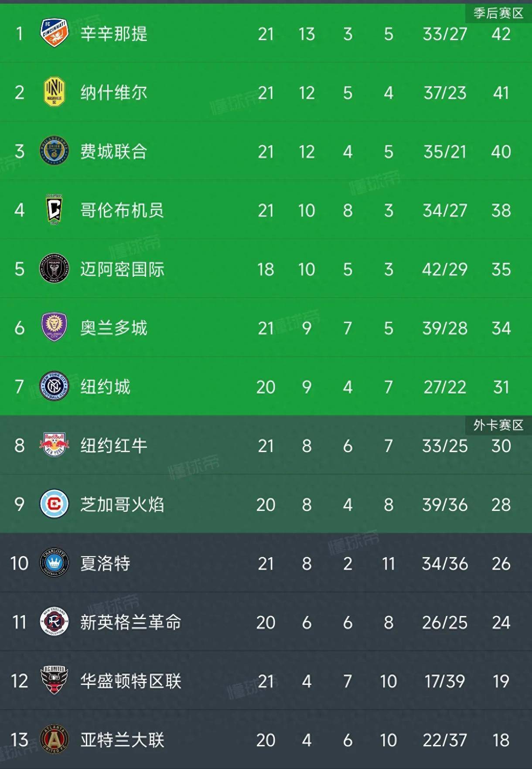Open the 辛辛那提 team page link
This screenshot has width=532, height=769.
click(x=114, y=34)
